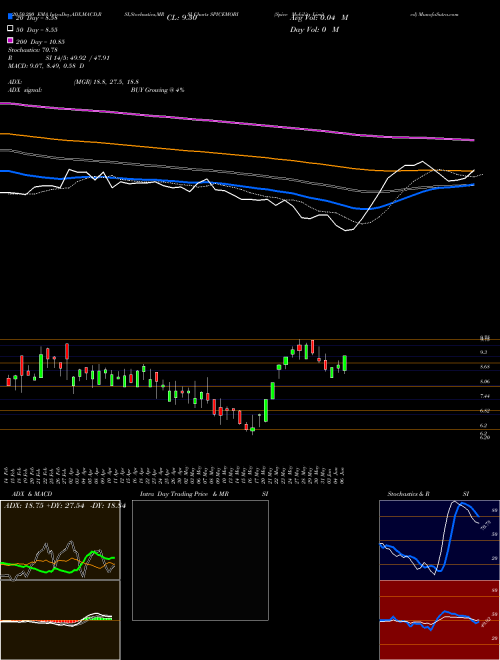
Task: Click the 'CL: 9.30' closing price value
Action: (x=182, y=18)
